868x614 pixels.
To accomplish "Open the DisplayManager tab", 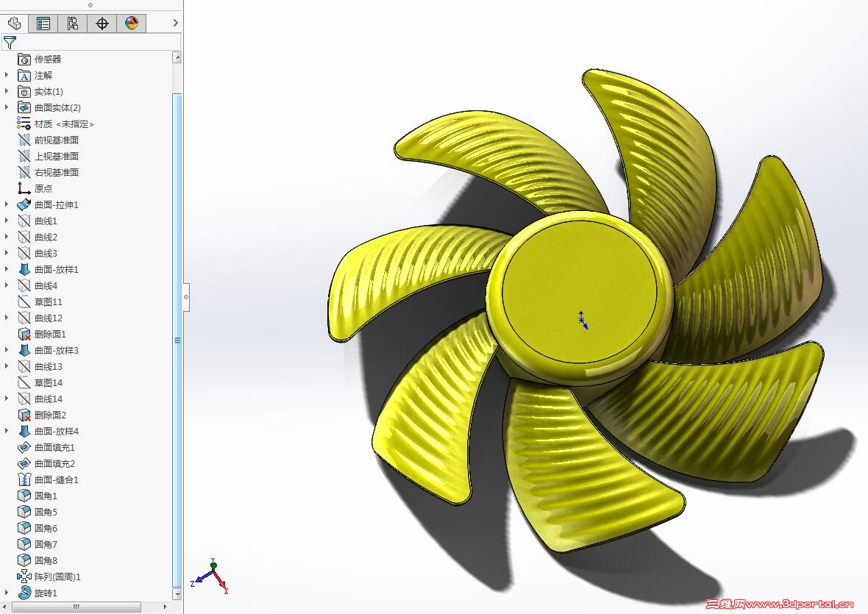I will 131,24.
